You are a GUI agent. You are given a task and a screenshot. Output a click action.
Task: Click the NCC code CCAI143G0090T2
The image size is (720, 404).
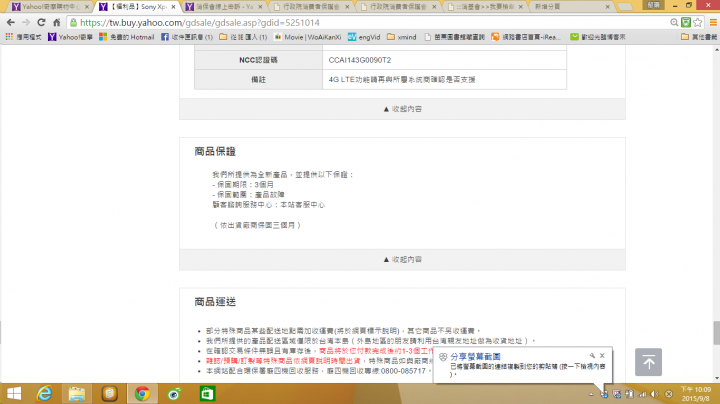pos(360,60)
